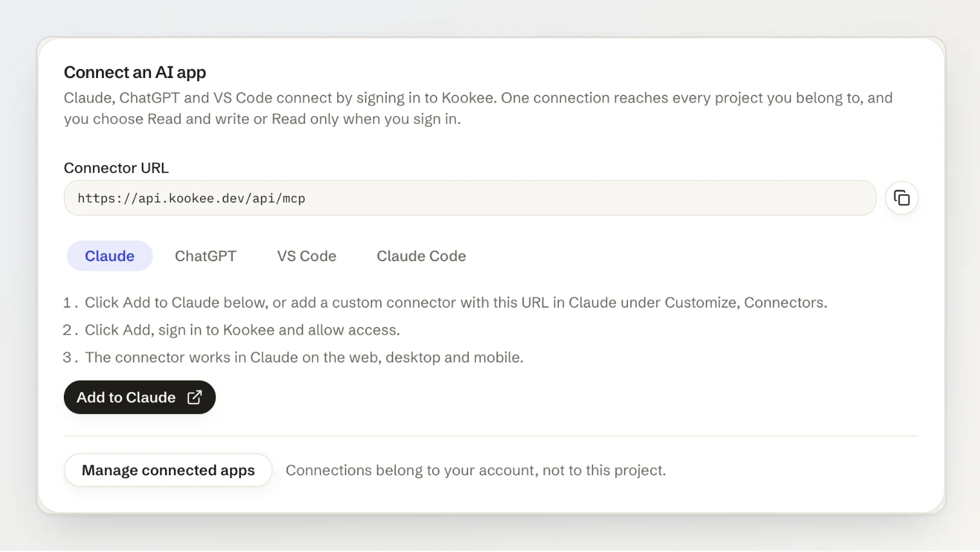Switch to the ChatGPT tab
Screen dimensions: 980x552
(206, 256)
